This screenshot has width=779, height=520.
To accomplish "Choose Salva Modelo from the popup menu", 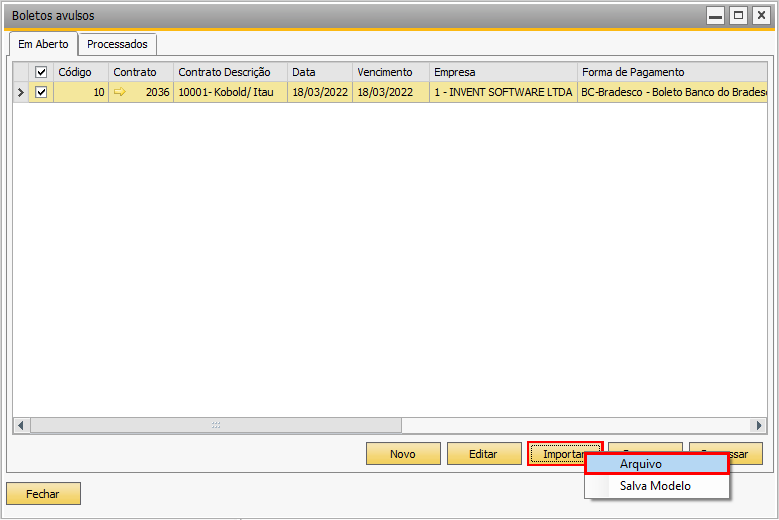I will click(x=655, y=486).
